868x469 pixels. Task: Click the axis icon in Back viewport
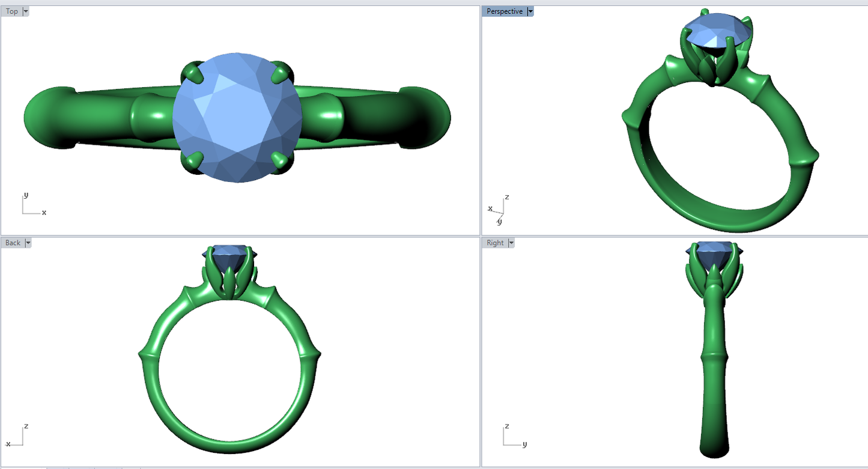(x=18, y=437)
